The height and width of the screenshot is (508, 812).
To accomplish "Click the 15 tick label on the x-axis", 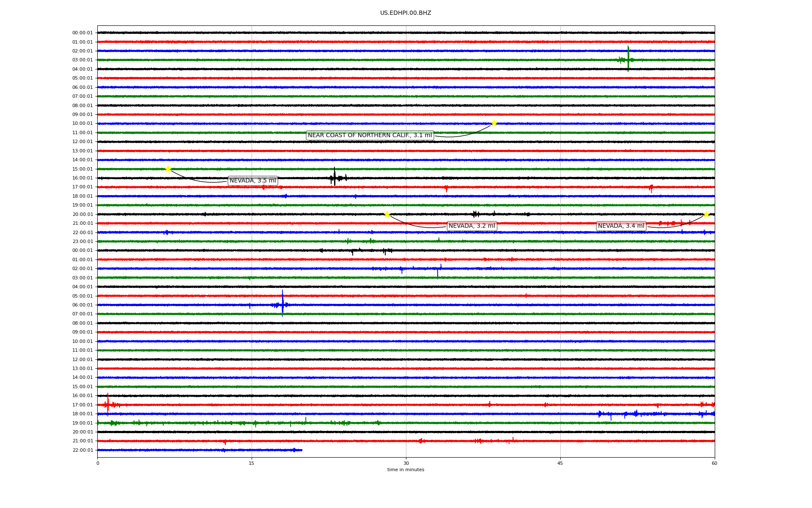I will (252, 463).
